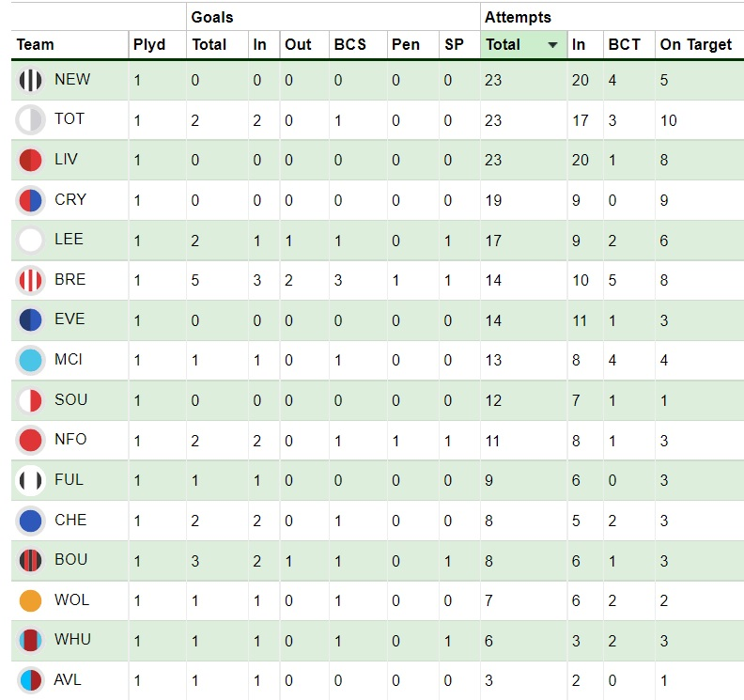Select the Bournemouth BOU table row
The width and height of the screenshot is (744, 700).
pyautogui.click(x=378, y=561)
